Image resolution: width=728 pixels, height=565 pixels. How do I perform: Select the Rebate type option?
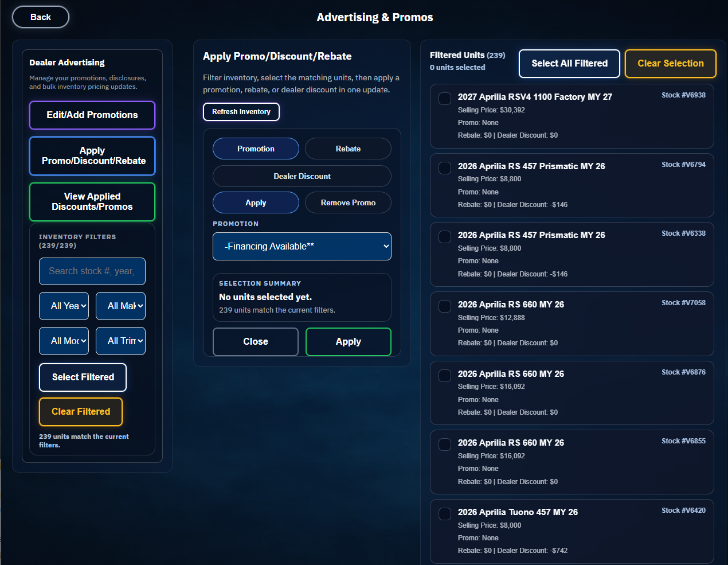(x=348, y=149)
